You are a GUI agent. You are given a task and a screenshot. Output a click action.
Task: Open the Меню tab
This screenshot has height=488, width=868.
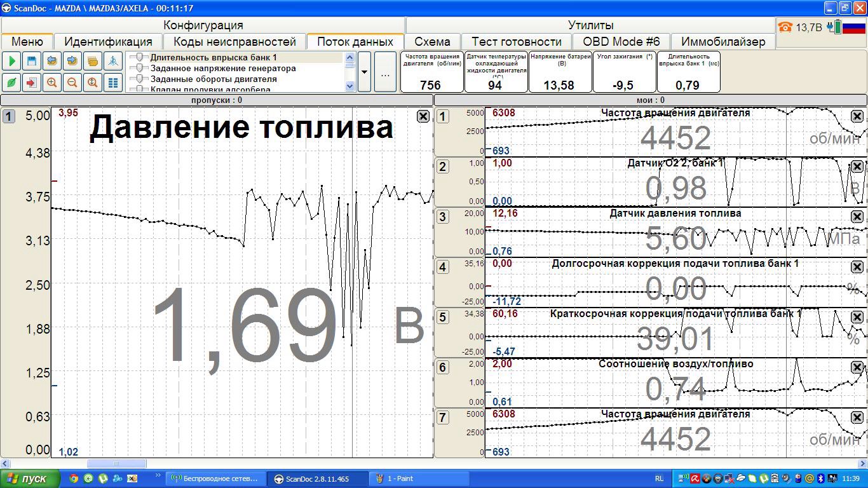click(27, 41)
